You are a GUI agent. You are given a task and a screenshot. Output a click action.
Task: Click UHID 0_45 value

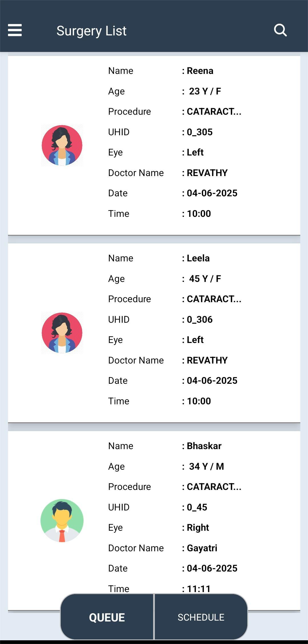click(197, 507)
